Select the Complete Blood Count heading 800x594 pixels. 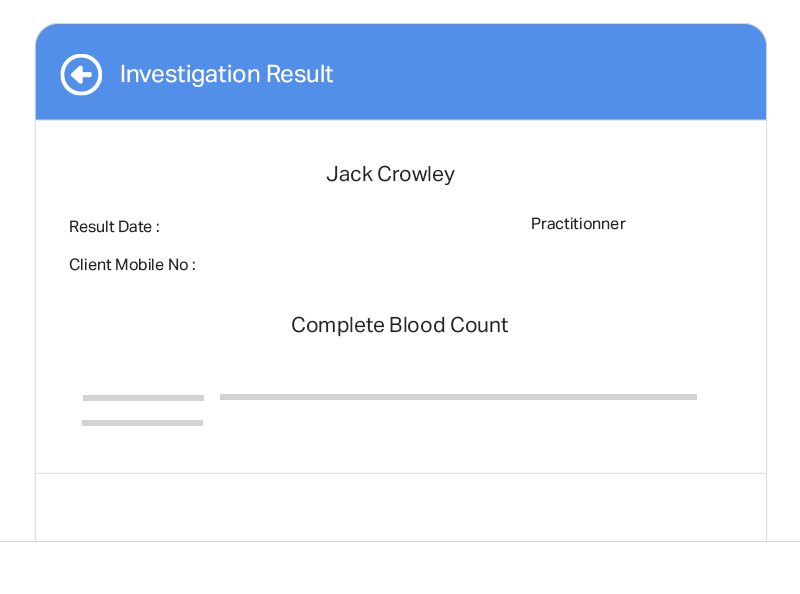(399, 325)
